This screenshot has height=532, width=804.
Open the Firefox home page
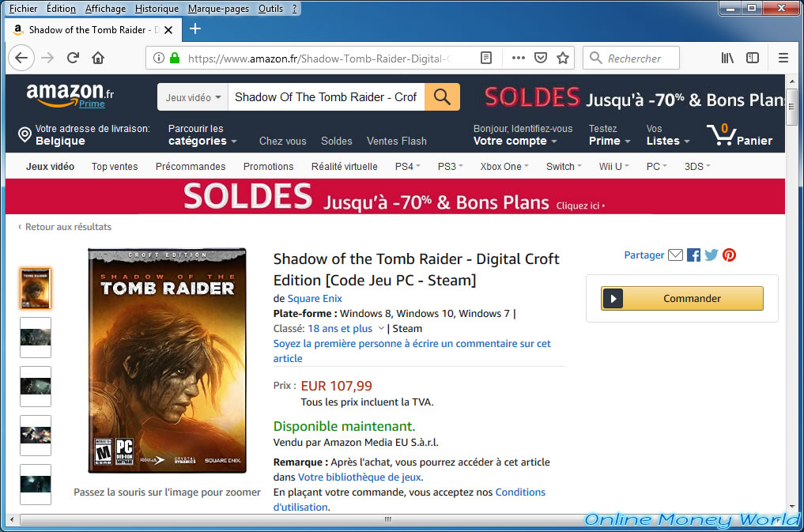click(x=98, y=58)
